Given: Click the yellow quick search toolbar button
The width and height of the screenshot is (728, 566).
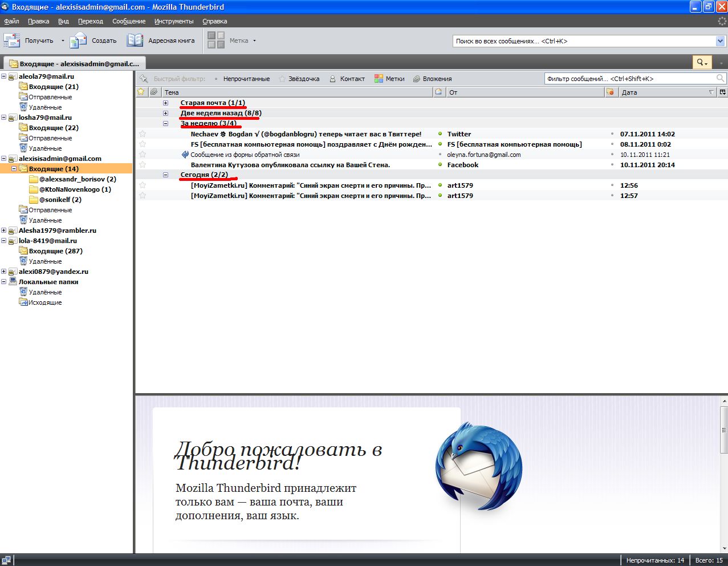Looking at the screenshot, I should click(702, 63).
